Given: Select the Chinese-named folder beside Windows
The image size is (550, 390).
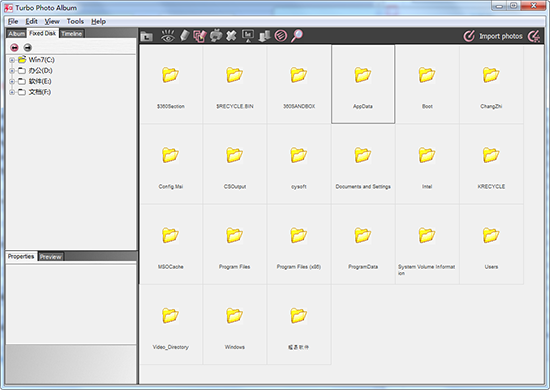Looking at the screenshot, I should [299, 325].
